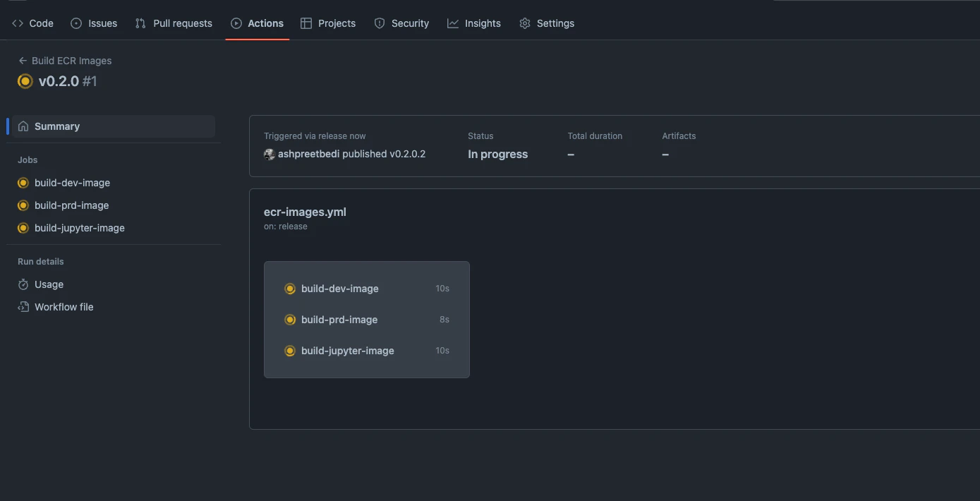Click the back arrow above v0.2.0
Screen dimensions: 980x501
(x=21, y=60)
